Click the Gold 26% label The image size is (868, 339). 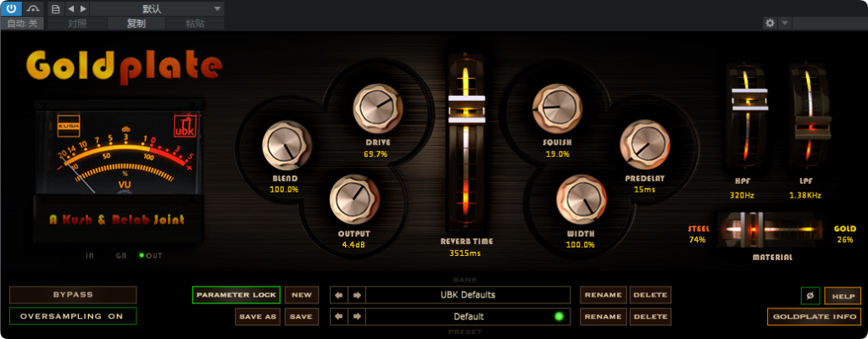coord(845,234)
